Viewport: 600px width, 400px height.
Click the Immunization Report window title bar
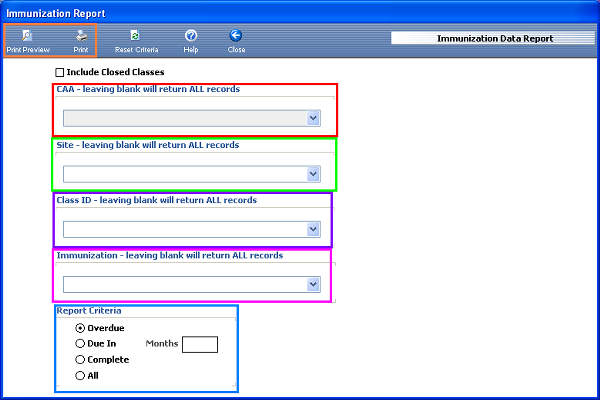point(300,13)
